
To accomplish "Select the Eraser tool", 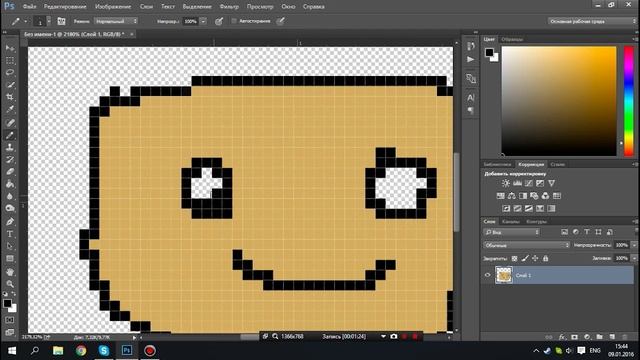I will click(x=10, y=172).
